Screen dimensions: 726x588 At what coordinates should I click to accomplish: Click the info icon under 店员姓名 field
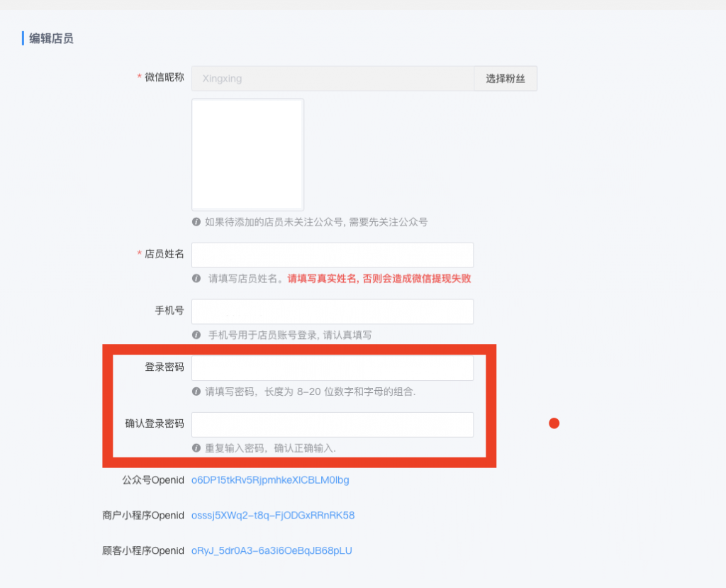[196, 279]
